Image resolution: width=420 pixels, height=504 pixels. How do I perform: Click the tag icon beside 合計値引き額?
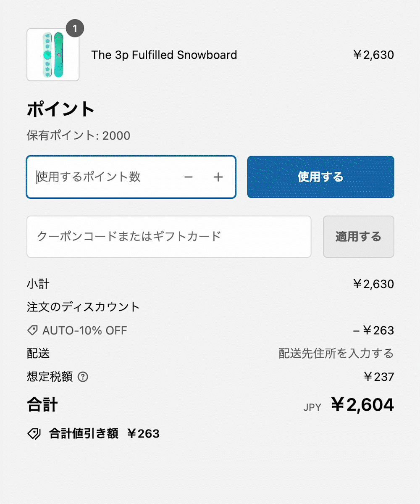pyautogui.click(x=34, y=433)
